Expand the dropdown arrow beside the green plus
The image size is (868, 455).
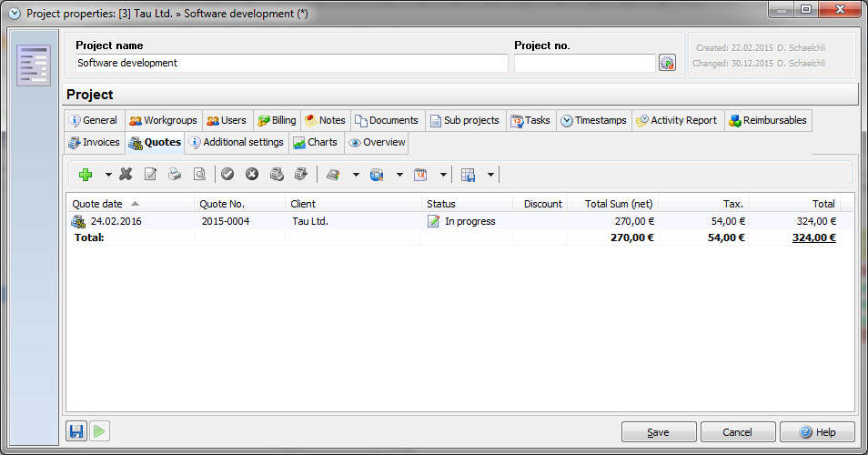point(108,175)
